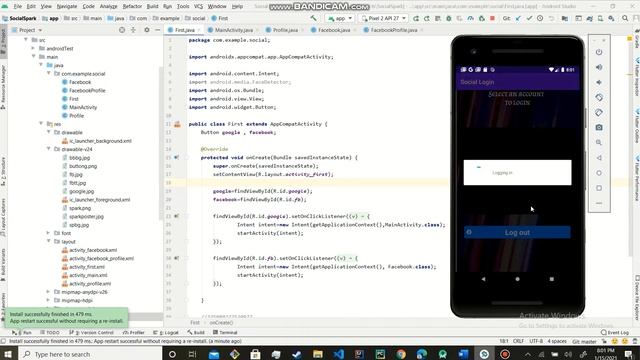
Task: Click emulator back triangle in side toolbar
Action: 599,158
